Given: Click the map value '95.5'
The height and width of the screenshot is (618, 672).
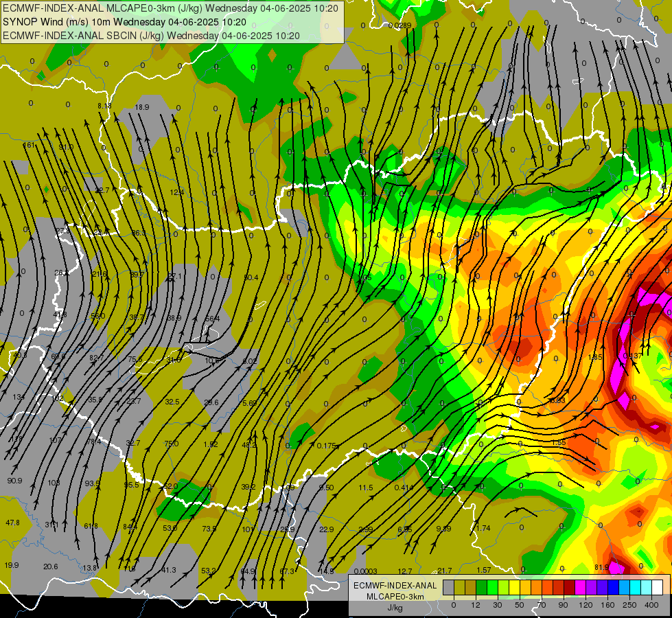Looking at the screenshot, I should [x=132, y=485].
